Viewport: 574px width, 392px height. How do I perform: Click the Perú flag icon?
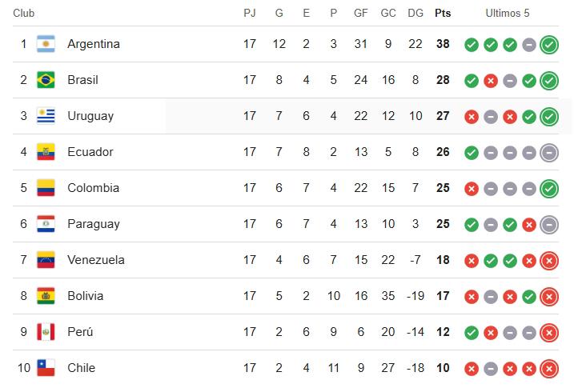pos(46,332)
